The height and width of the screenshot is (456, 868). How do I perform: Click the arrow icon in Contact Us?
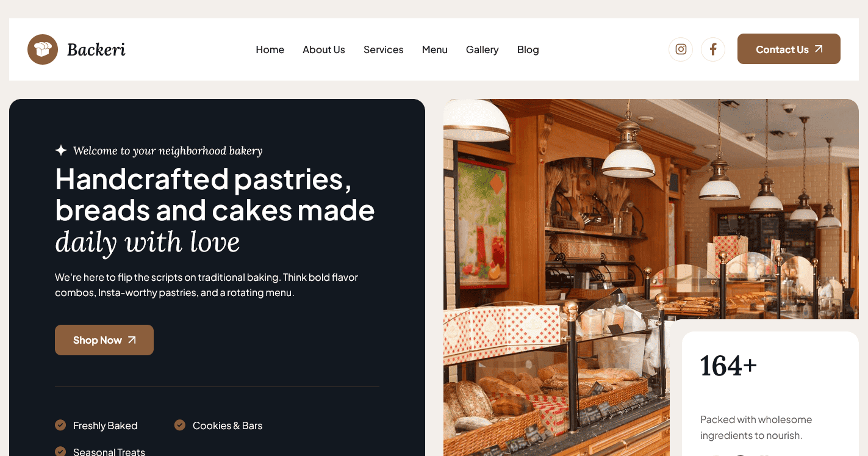(x=819, y=49)
